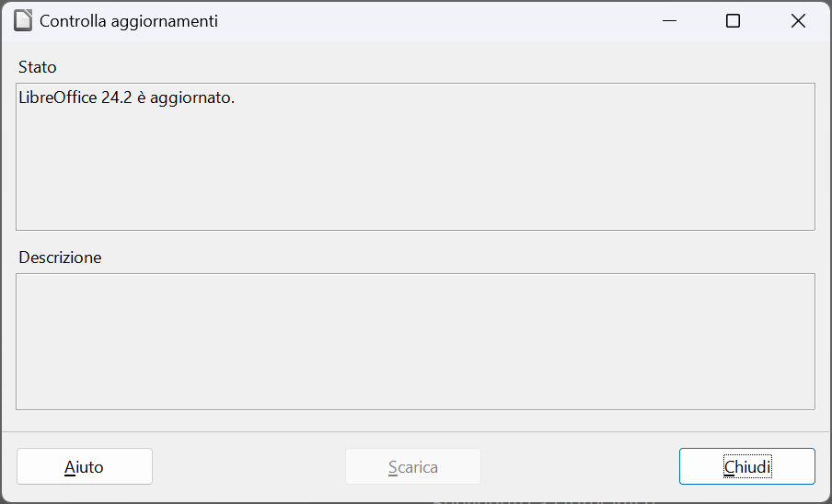This screenshot has height=504, width=832.
Task: Click the word aggiornato in the status
Action: point(191,98)
